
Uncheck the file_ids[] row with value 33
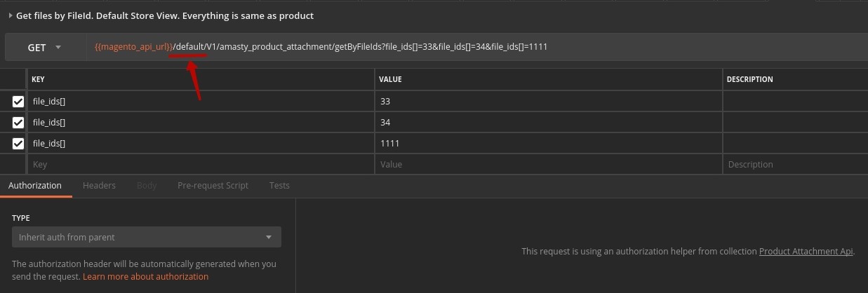(18, 102)
